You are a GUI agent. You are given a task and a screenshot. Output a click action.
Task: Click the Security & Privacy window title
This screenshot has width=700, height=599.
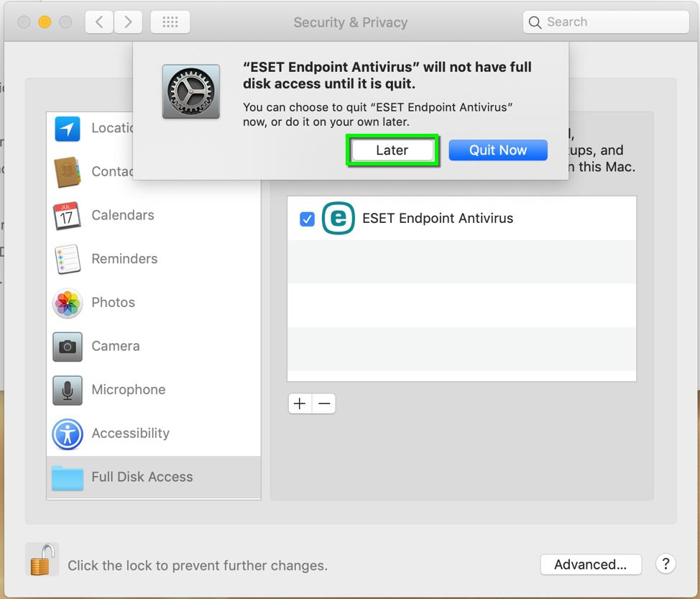click(x=351, y=22)
